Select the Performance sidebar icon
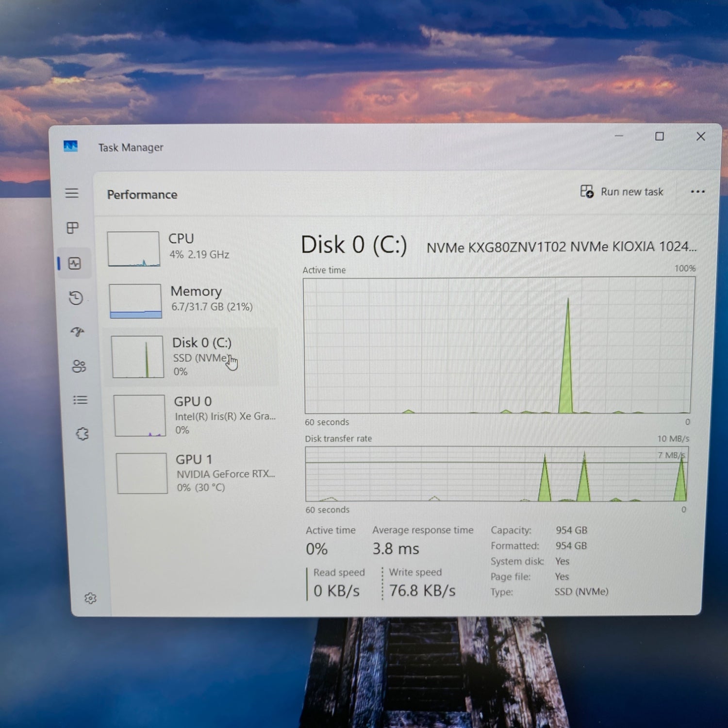The height and width of the screenshot is (728, 728). pyautogui.click(x=75, y=264)
